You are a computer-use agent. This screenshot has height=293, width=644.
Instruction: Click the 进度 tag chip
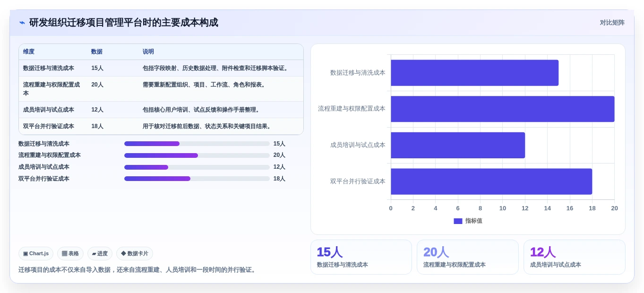tap(100, 254)
